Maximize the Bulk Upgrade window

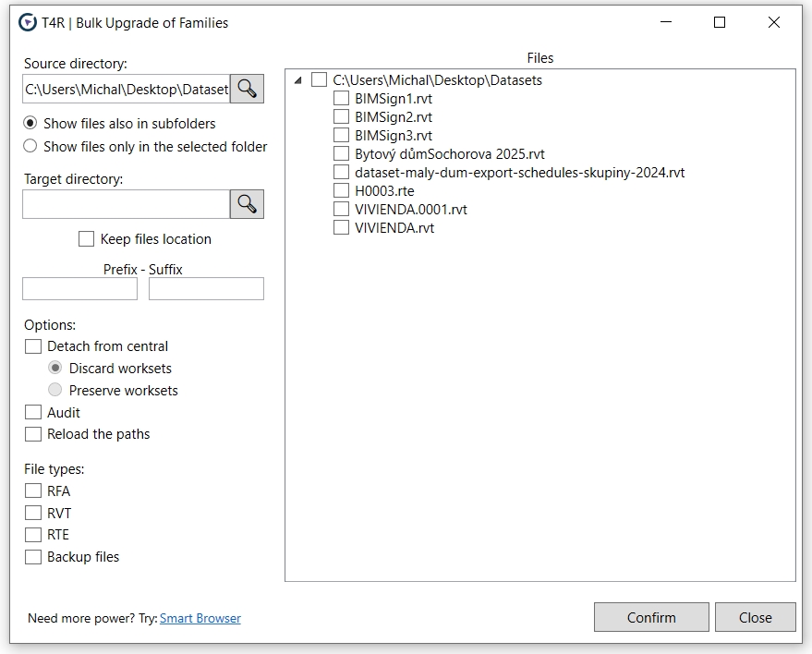coord(720,23)
